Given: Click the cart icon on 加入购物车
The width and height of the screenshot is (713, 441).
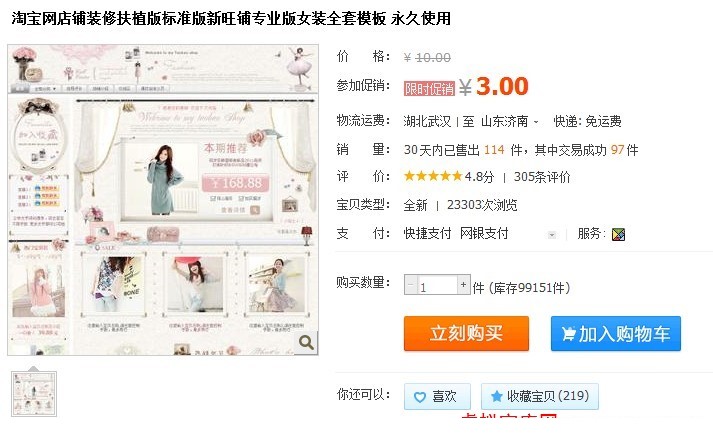Looking at the screenshot, I should 568,334.
